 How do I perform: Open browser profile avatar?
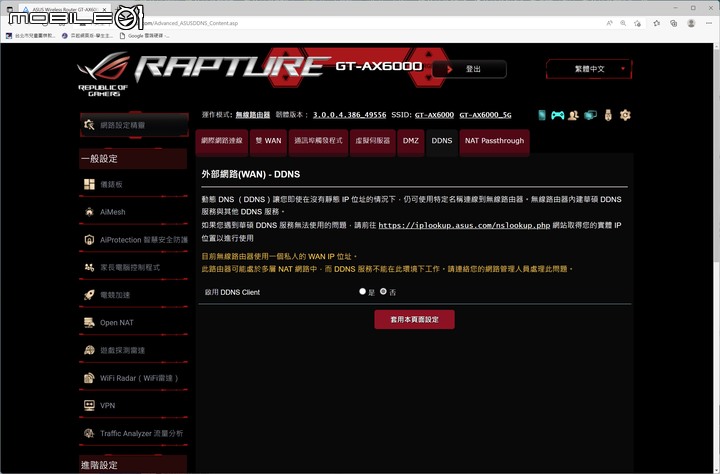(x=691, y=23)
